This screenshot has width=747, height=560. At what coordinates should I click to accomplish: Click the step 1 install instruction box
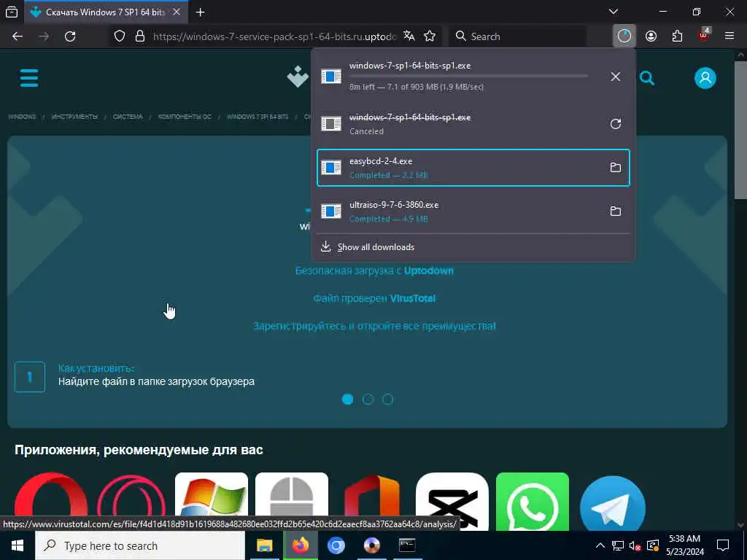[x=29, y=377]
